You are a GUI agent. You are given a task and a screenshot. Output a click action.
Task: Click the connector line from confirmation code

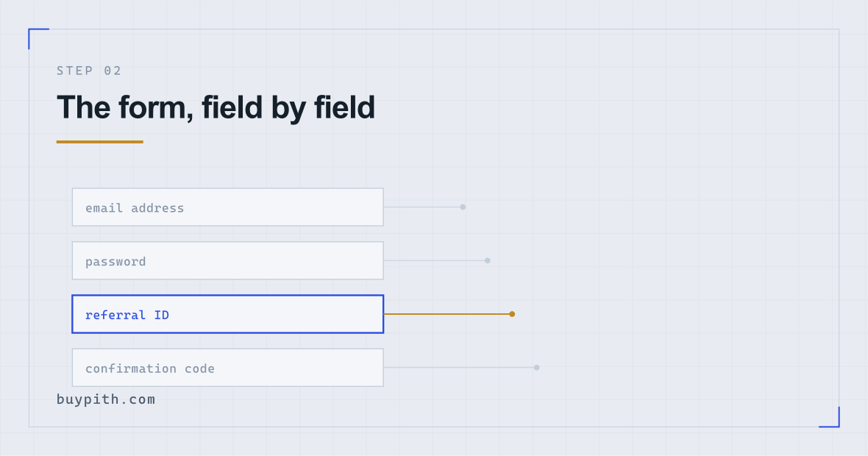click(459, 368)
